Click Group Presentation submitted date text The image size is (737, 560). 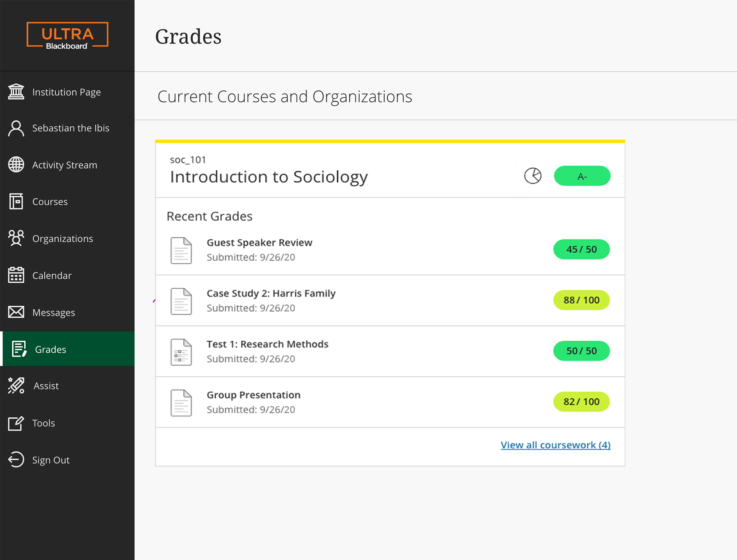tap(251, 410)
